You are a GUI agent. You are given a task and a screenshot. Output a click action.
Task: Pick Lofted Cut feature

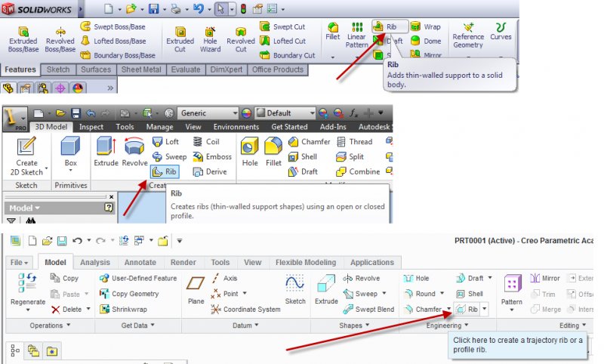(282, 41)
